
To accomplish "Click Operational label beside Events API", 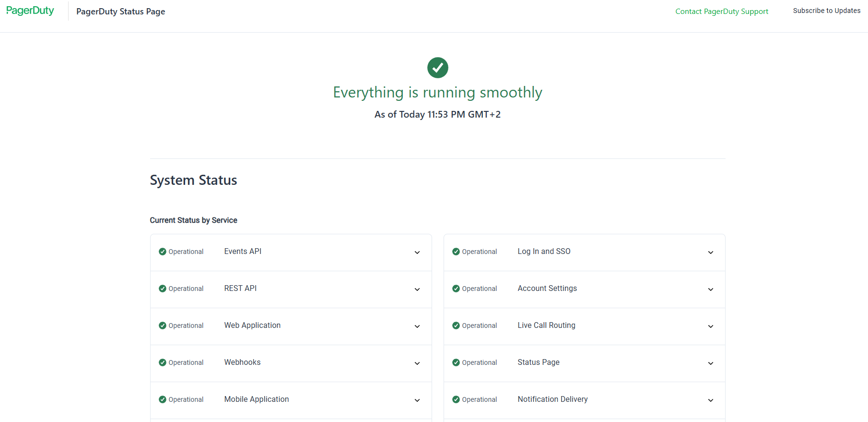I will pyautogui.click(x=186, y=252).
